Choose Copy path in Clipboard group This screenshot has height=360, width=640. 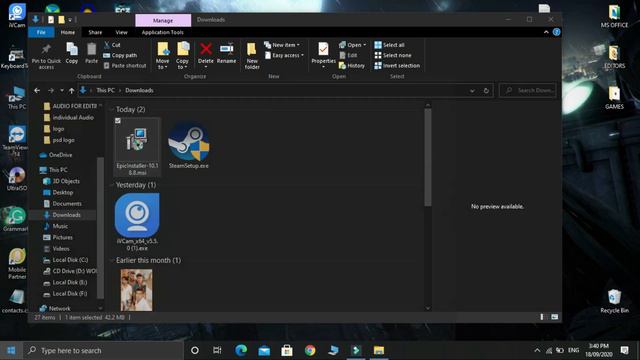point(120,55)
